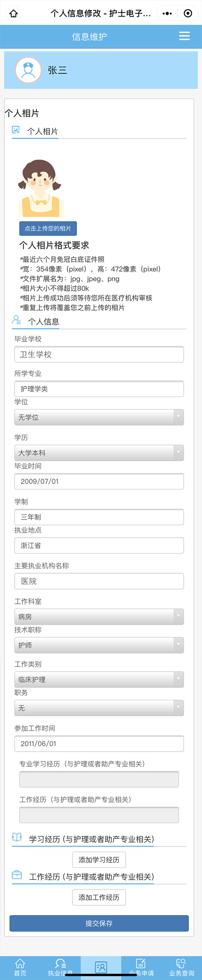
Task: Go to the 业务查询 bottom tab
Action: coord(181,967)
